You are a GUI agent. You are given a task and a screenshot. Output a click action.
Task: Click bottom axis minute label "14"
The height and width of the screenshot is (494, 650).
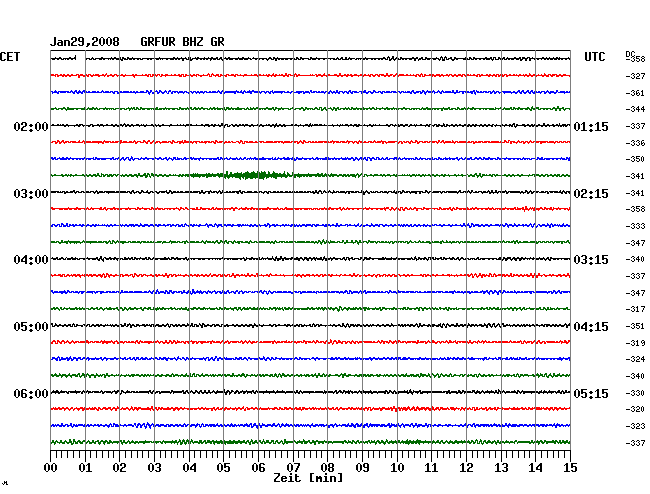[x=535, y=468]
